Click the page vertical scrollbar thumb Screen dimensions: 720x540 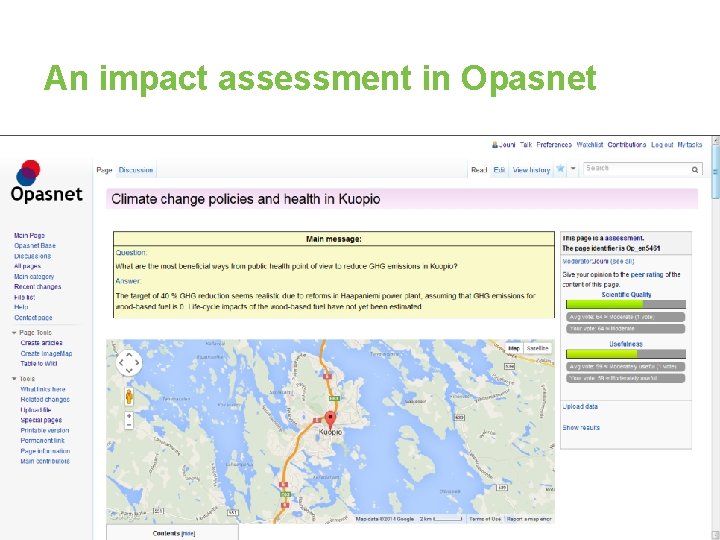715,171
